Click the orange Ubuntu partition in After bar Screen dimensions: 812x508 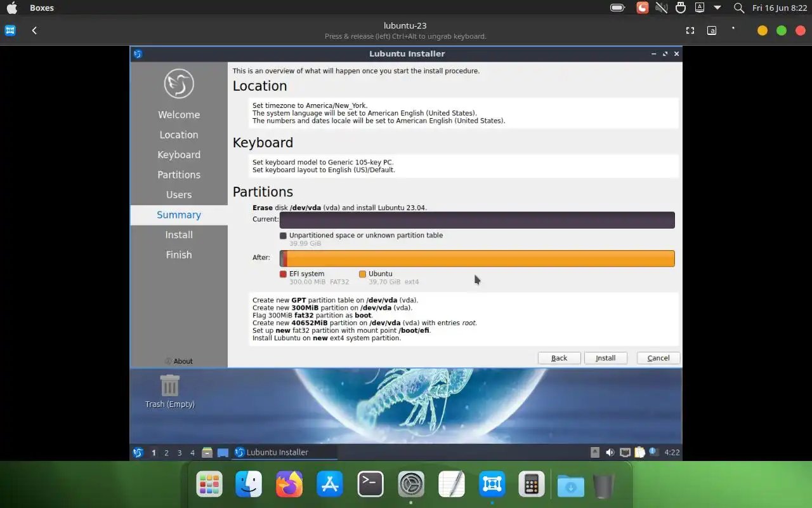point(481,258)
